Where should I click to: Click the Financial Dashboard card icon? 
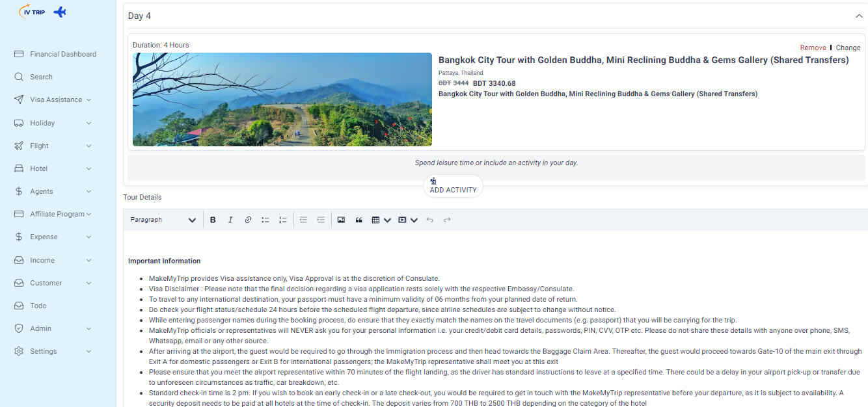(x=19, y=54)
